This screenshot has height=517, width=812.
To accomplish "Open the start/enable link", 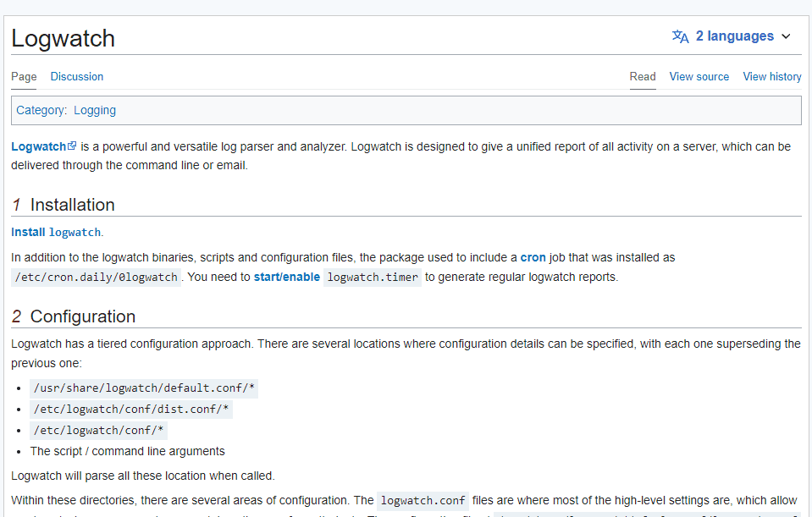I will pyautogui.click(x=286, y=277).
